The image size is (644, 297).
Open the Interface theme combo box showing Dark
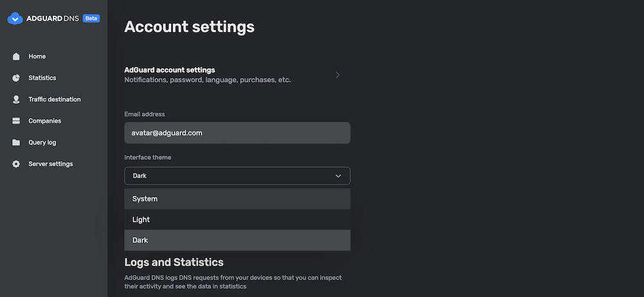[x=238, y=176]
